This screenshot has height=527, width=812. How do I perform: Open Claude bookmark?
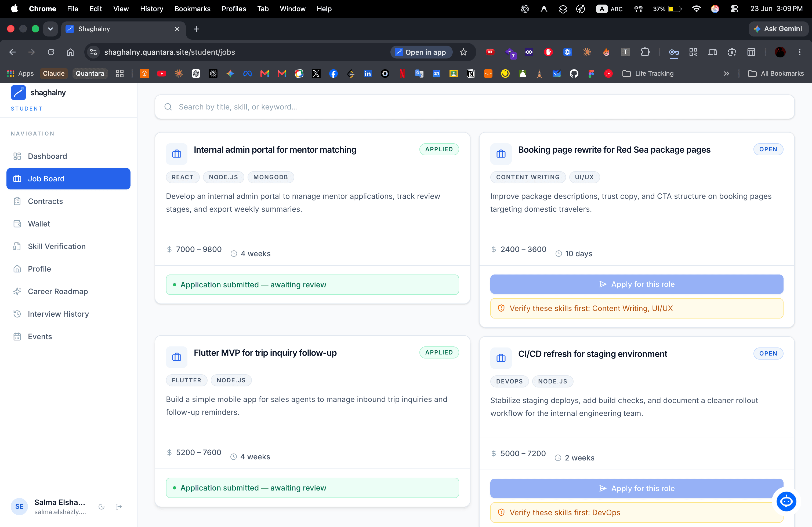pyautogui.click(x=53, y=73)
